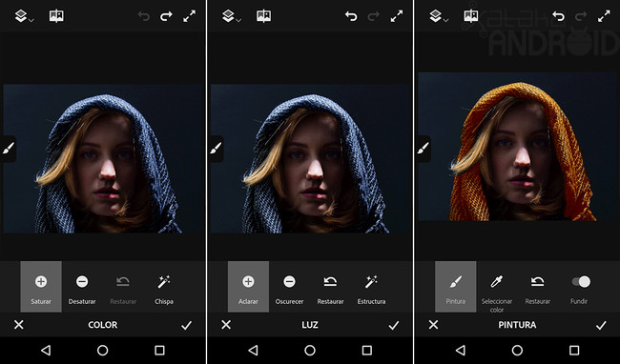Tap recent apps in LUZ screen
Screen dimensions: 620x364
[367, 350]
